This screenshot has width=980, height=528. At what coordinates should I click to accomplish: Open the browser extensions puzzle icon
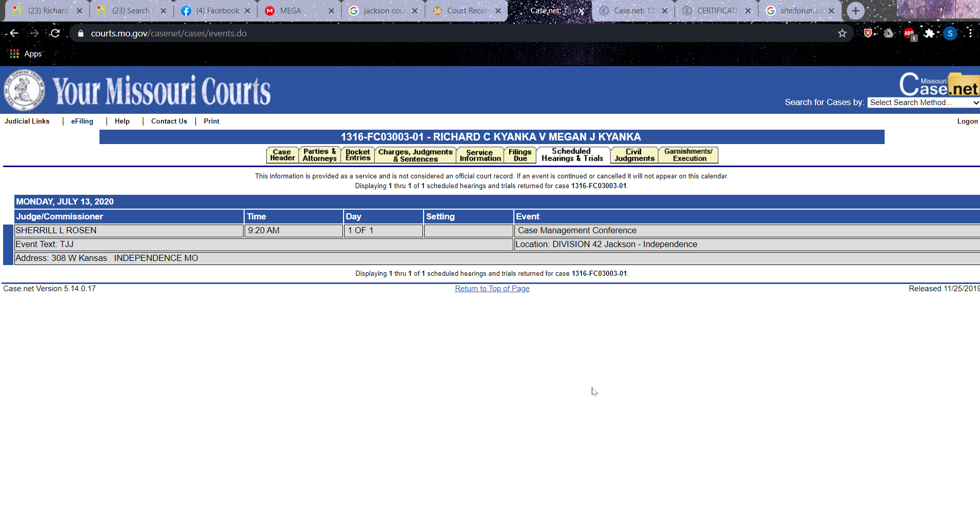(929, 33)
